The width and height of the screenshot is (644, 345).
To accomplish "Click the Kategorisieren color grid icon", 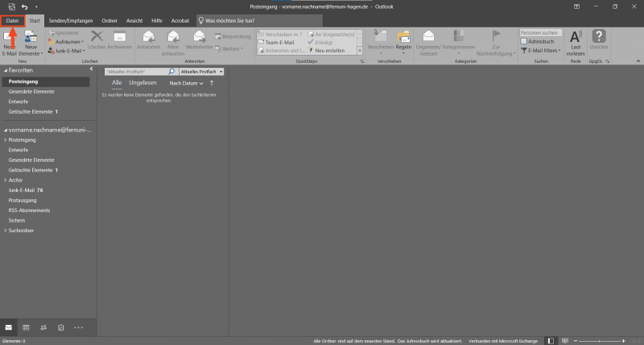I will click(x=459, y=36).
